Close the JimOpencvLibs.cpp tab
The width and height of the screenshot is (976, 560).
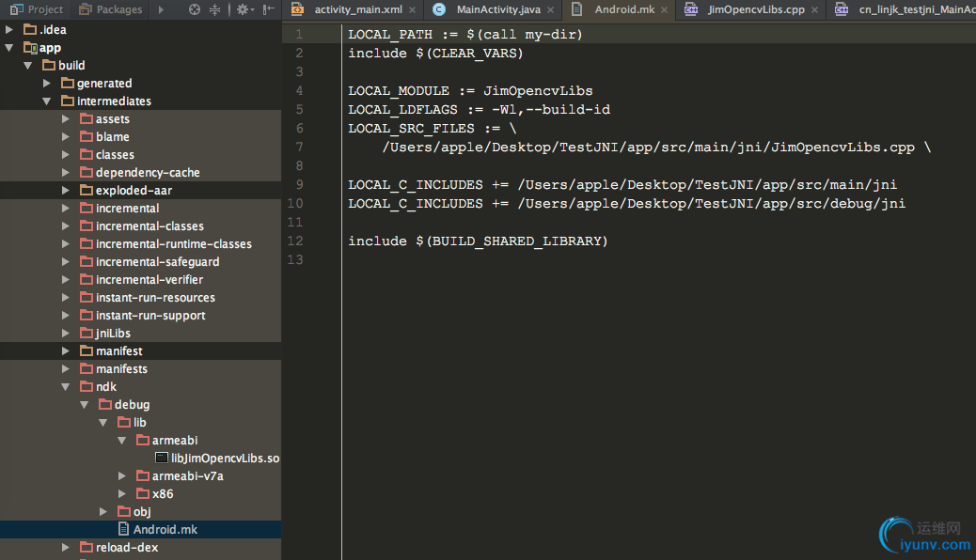[814, 10]
